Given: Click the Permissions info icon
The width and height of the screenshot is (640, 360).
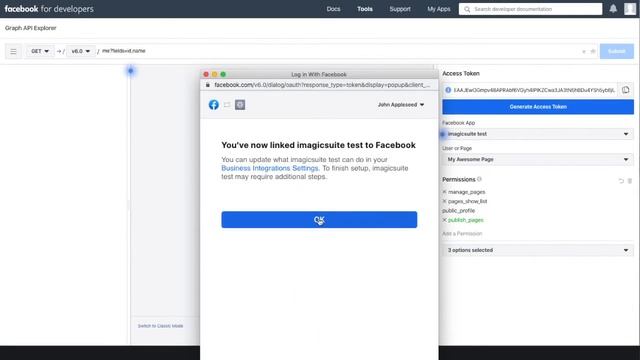Looking at the screenshot, I should coord(480,179).
